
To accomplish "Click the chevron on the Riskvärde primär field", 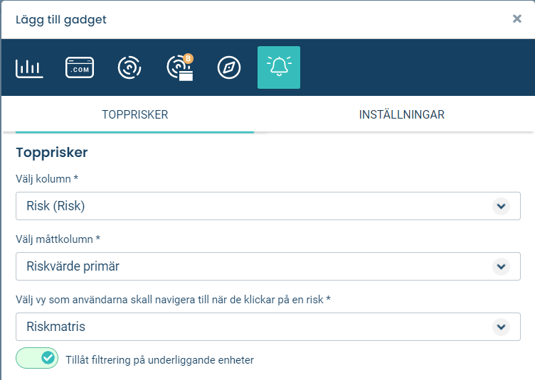I will coord(501,266).
